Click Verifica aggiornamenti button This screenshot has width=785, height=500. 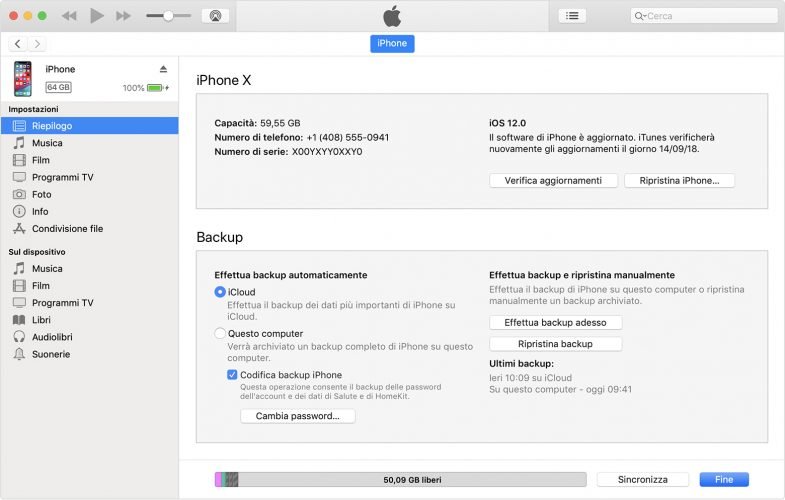553,181
